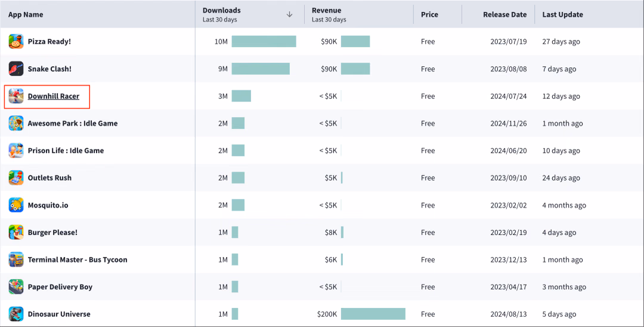Viewport: 644px width, 327px height.
Task: Open the Pizza Ready! app name link
Action: click(49, 42)
